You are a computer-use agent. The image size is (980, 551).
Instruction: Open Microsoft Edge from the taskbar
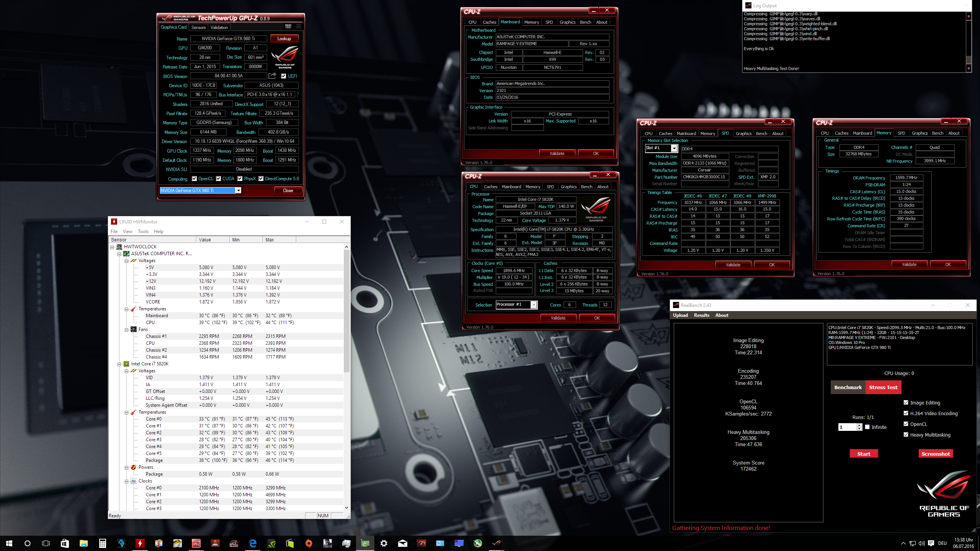[253, 543]
